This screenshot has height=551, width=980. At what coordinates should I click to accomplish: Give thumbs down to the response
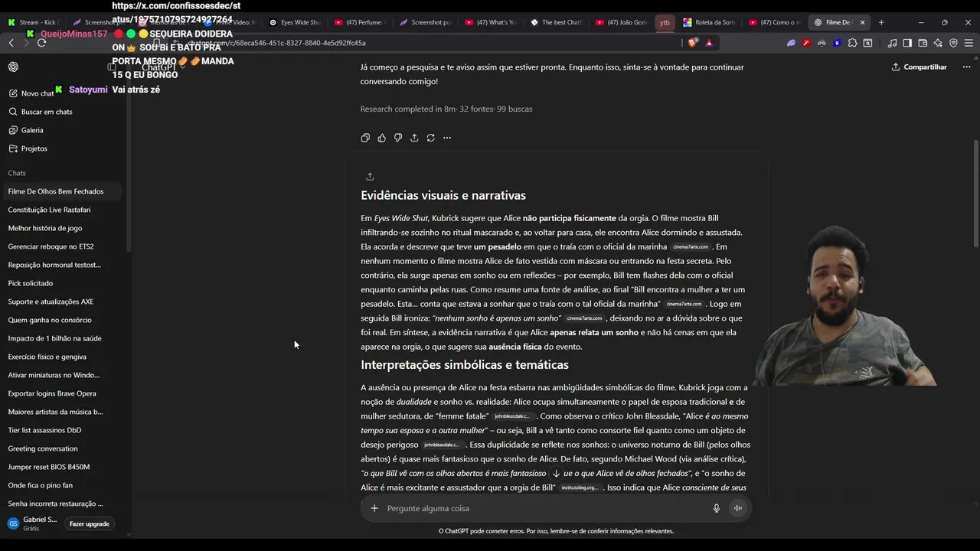coord(398,138)
